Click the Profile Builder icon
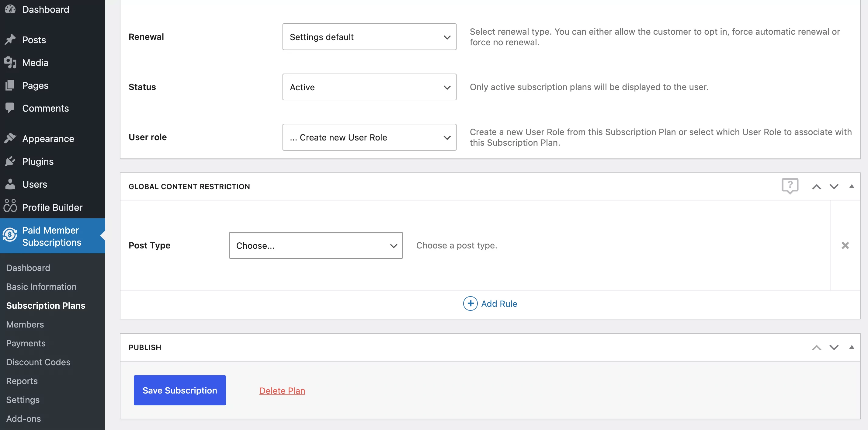Screen dimensions: 868x430 (10, 206)
